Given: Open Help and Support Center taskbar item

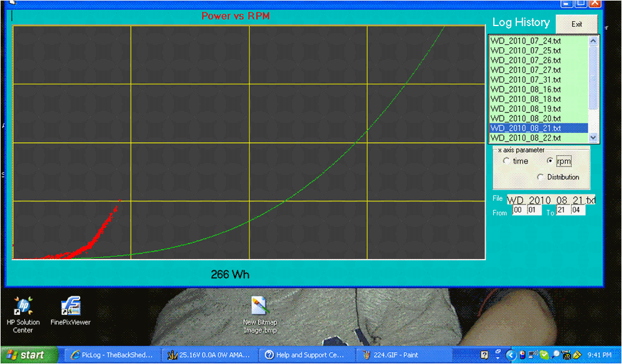Looking at the screenshot, I should pos(304,355).
